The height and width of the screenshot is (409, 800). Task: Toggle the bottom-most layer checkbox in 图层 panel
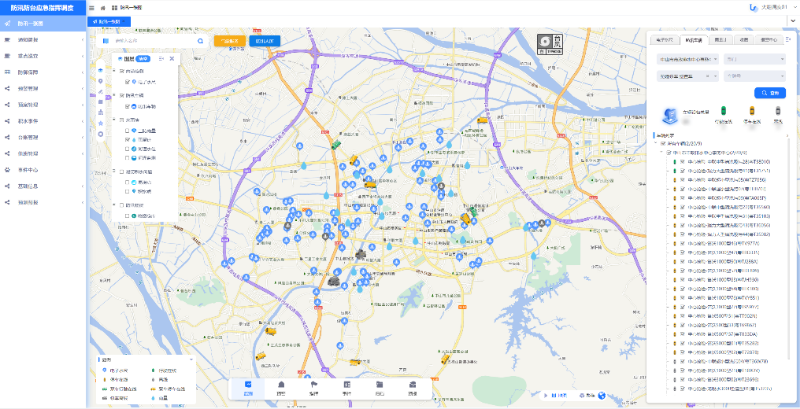click(129, 214)
